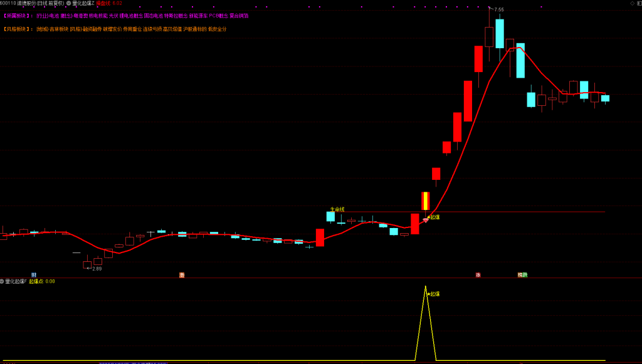Click the pink arrow 起爆 signal on main chart
The width and height of the screenshot is (642, 364).
coord(426,219)
